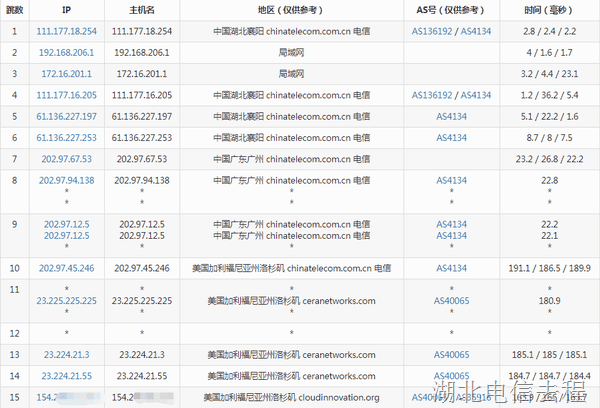Select time value 8.7 / 8 / 7.5

coord(549,138)
